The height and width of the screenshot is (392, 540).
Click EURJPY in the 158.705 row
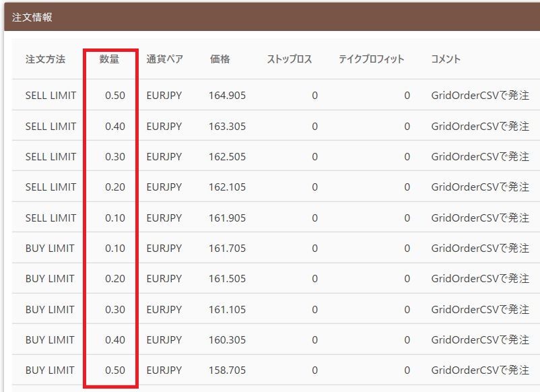(164, 370)
